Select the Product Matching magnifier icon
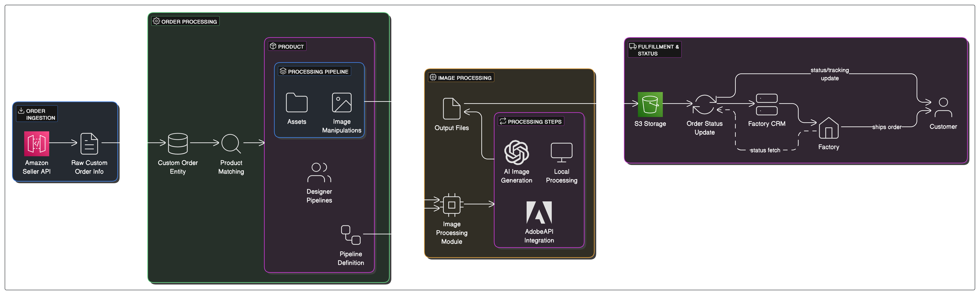The image size is (980, 295). click(231, 144)
